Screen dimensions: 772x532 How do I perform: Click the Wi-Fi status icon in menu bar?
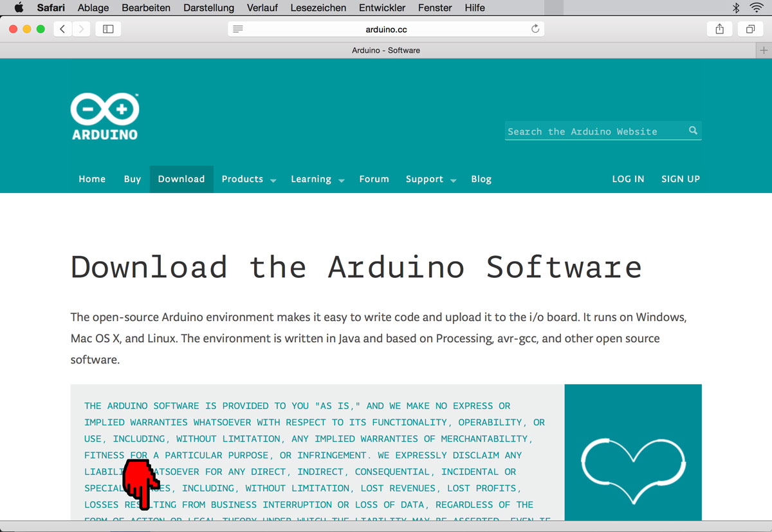coord(757,8)
